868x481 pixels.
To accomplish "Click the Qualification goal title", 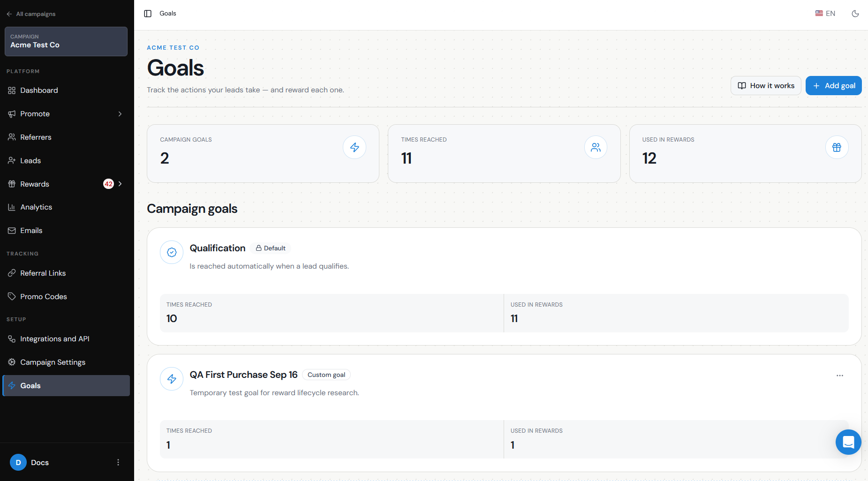I will coord(218,248).
